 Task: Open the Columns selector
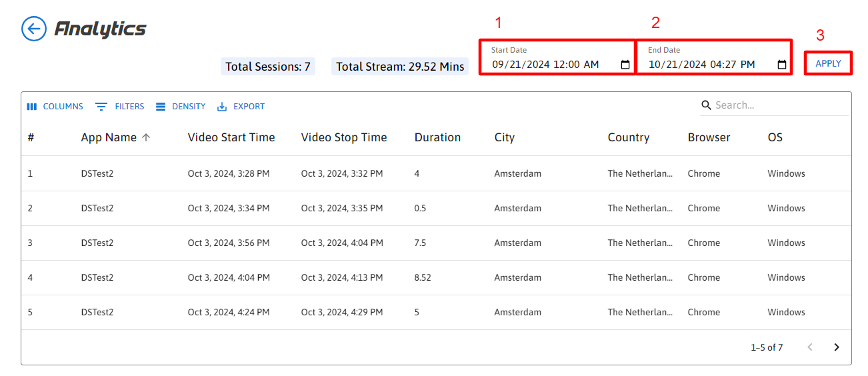[55, 107]
